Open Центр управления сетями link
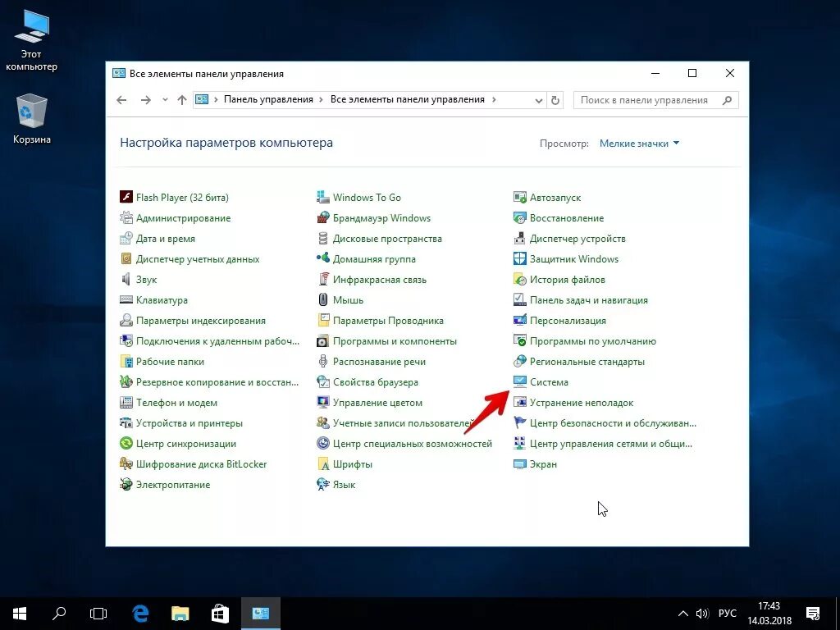Screen dimensions: 840x630 (610, 444)
